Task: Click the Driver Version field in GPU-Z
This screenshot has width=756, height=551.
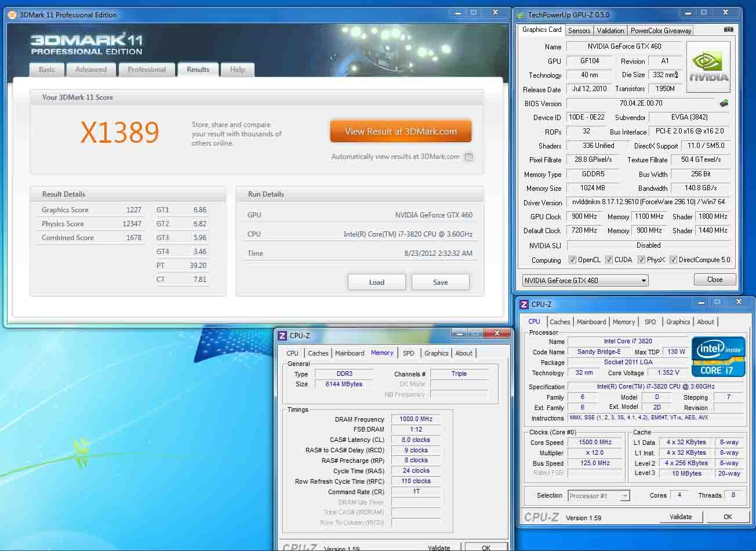Action: 648,202
